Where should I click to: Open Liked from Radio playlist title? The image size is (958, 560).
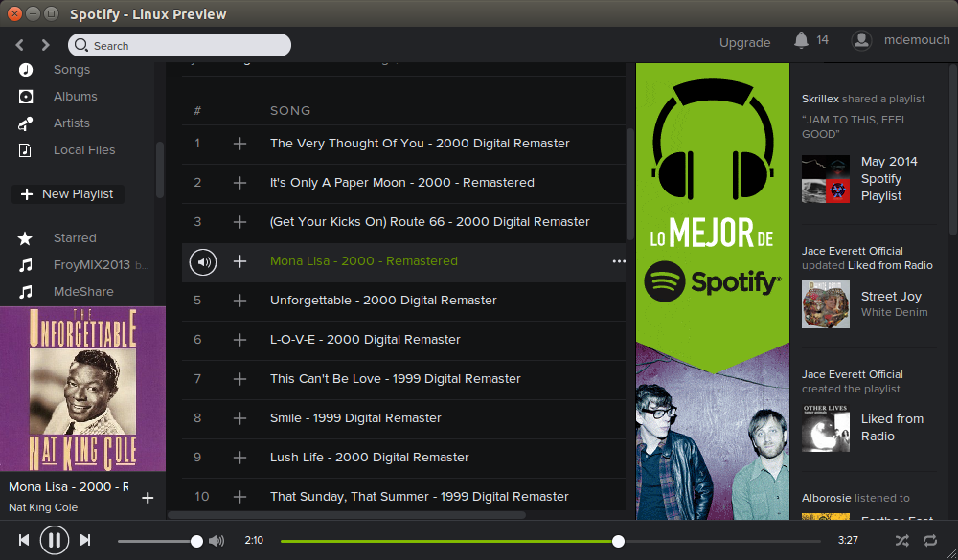[x=892, y=428]
